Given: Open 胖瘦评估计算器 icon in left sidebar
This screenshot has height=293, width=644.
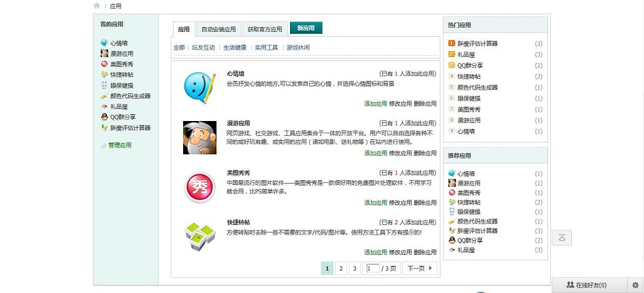Looking at the screenshot, I should pyautogui.click(x=104, y=128).
